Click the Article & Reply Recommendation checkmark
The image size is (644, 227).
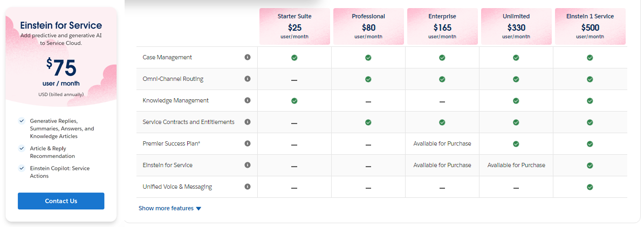point(22,148)
